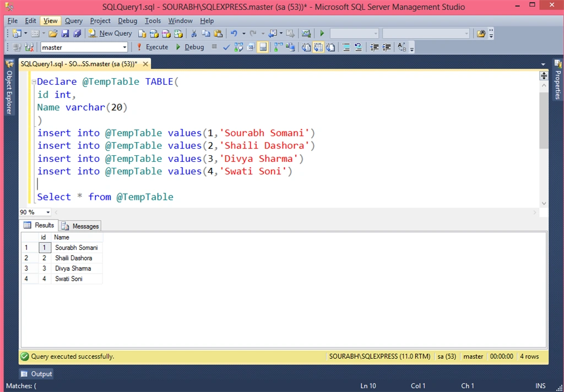Open the Debug menu
The image size is (564, 392).
pos(127,21)
